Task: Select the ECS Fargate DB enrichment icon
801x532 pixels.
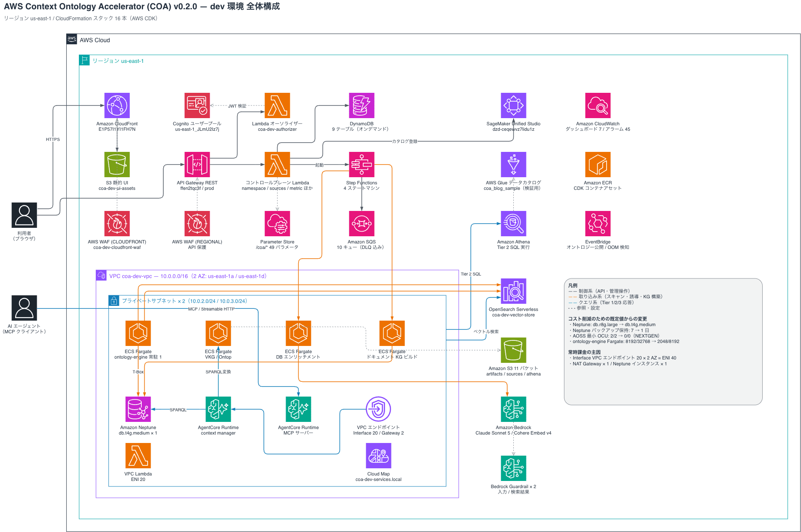Action: tap(298, 333)
